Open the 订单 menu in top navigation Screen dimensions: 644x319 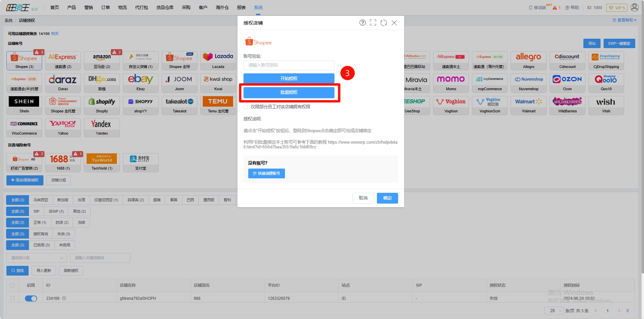point(105,7)
